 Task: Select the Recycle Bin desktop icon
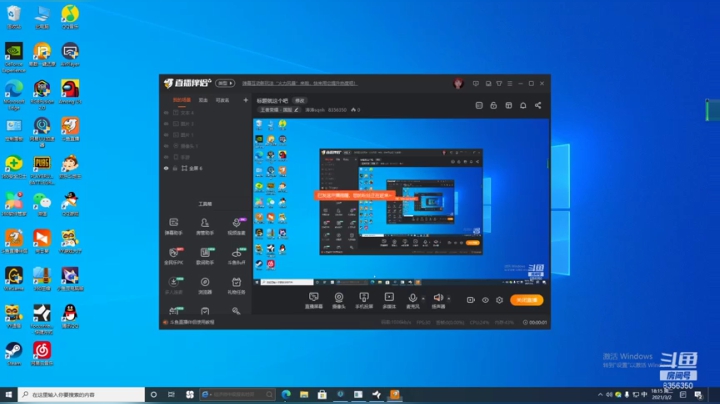coord(14,17)
